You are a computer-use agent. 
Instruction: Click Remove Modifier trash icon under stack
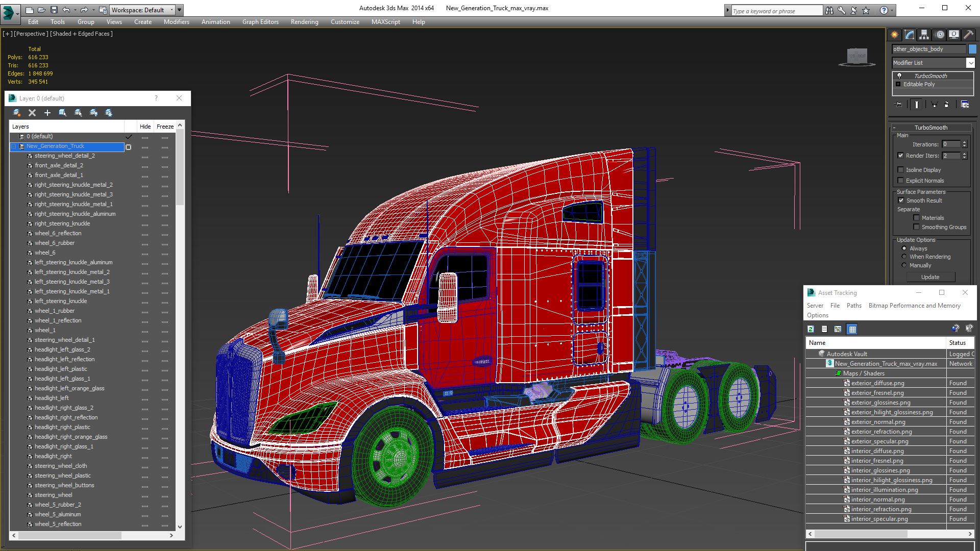(x=947, y=105)
